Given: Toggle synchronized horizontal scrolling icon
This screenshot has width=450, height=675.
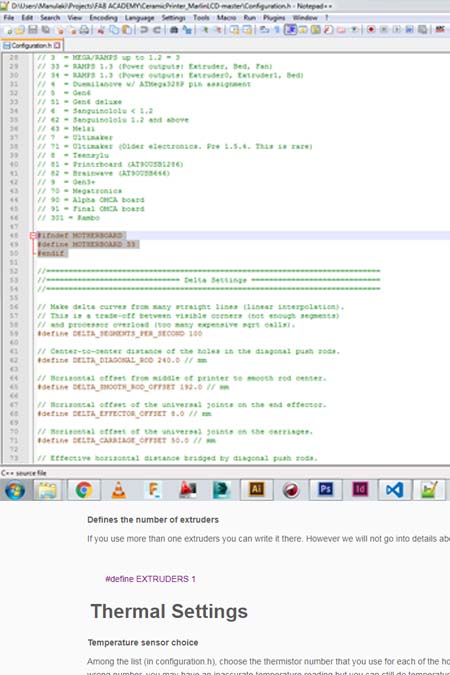Looking at the screenshot, I should click(x=247, y=30).
